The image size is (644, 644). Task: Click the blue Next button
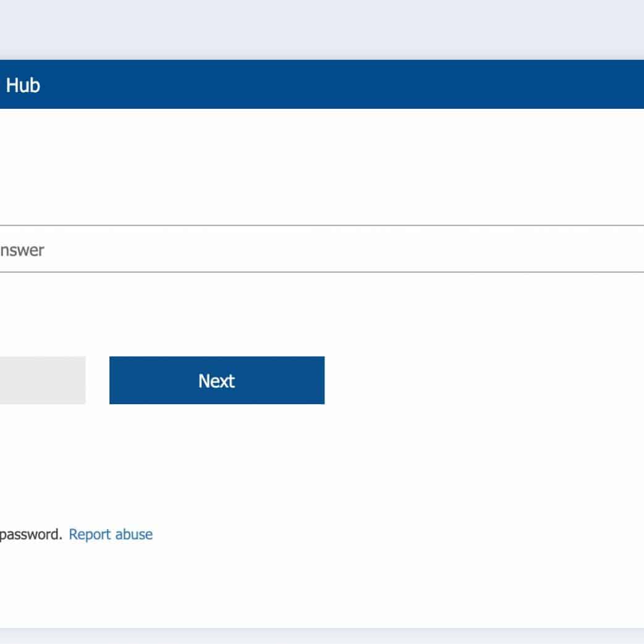216,380
